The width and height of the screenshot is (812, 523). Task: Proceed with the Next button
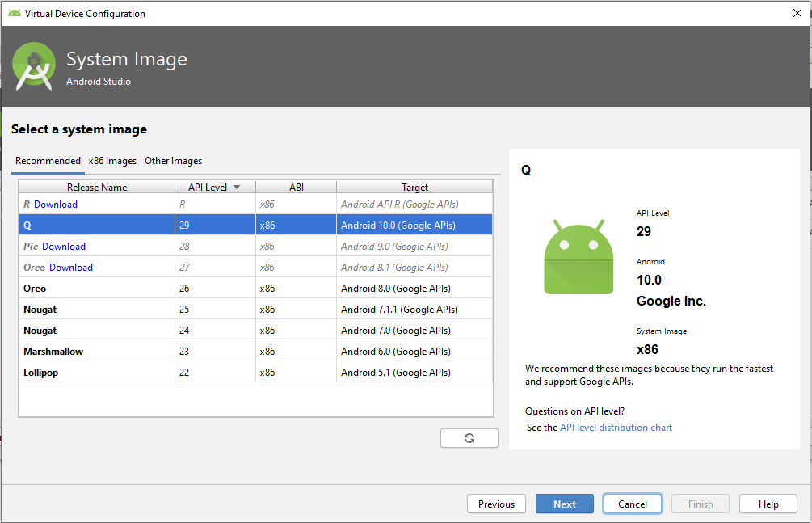[565, 504]
